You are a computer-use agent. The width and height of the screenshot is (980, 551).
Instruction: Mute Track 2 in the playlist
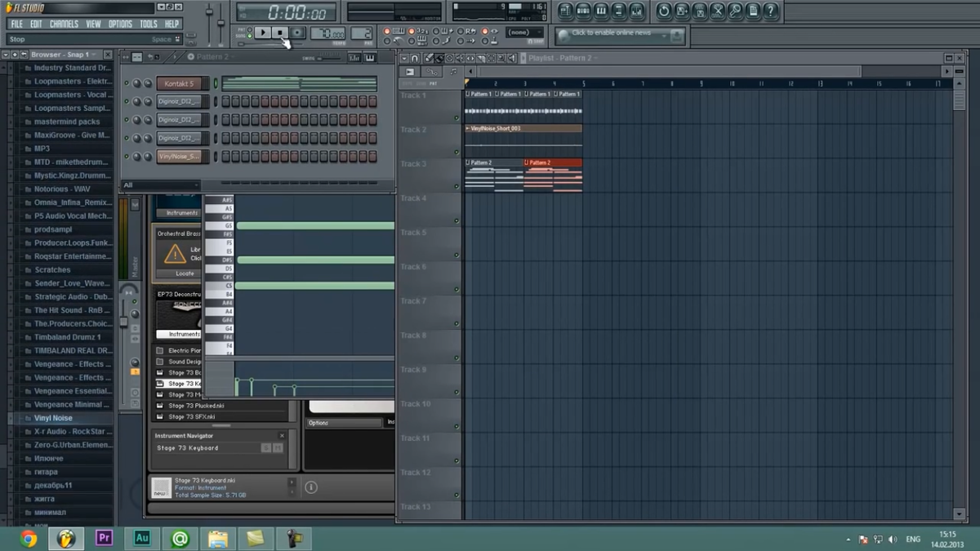click(x=457, y=153)
